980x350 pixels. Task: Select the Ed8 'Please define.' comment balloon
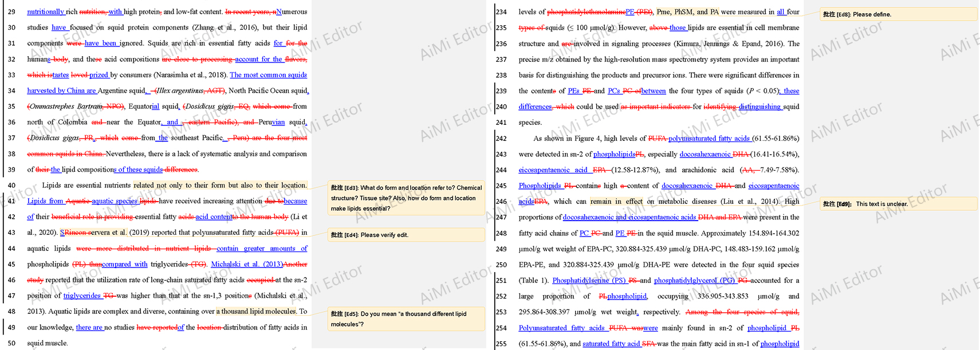pos(898,14)
